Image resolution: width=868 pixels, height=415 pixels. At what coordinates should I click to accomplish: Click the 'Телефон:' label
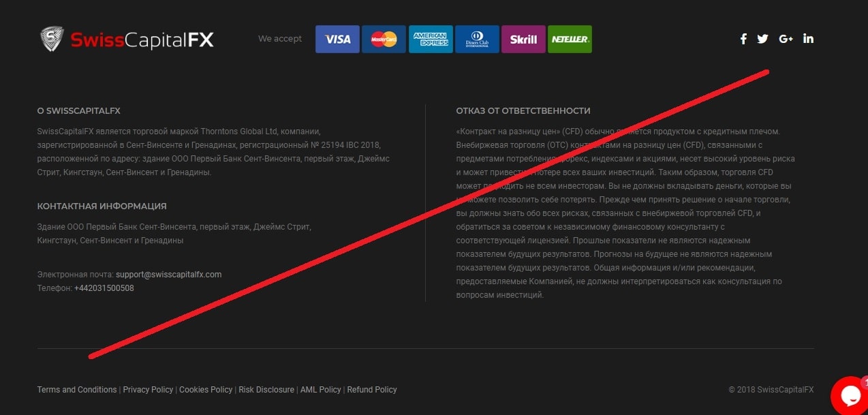coord(55,288)
